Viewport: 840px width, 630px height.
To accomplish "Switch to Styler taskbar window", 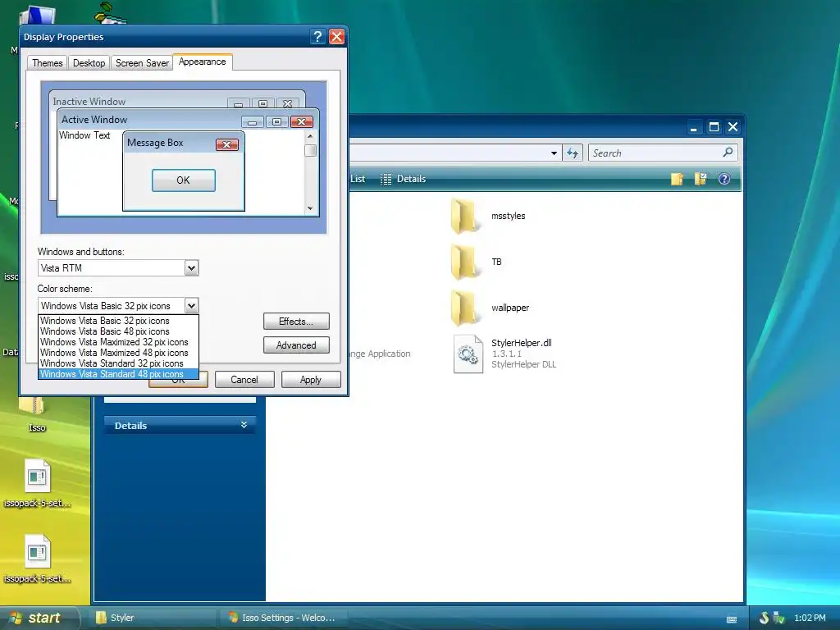I will (153, 618).
